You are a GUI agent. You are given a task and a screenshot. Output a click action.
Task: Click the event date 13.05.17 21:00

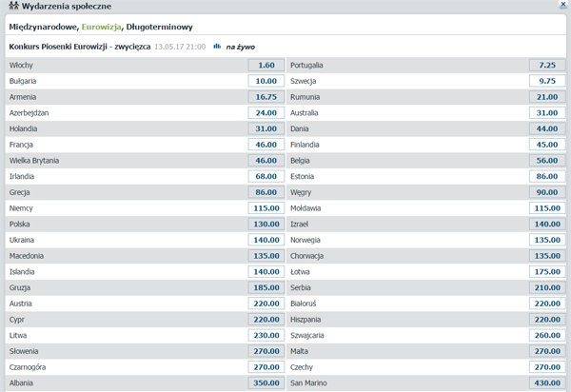tap(180, 47)
